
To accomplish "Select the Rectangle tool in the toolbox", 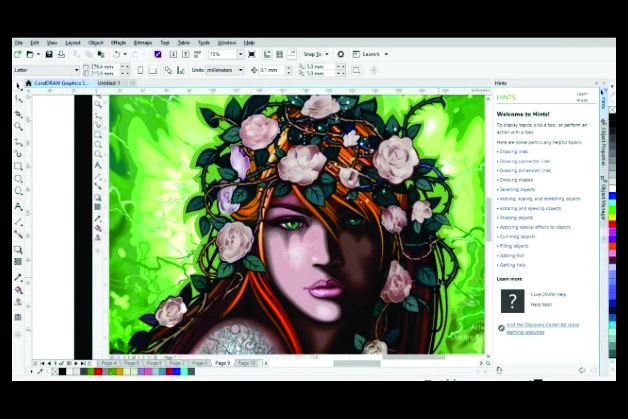I will pyautogui.click(x=18, y=166).
